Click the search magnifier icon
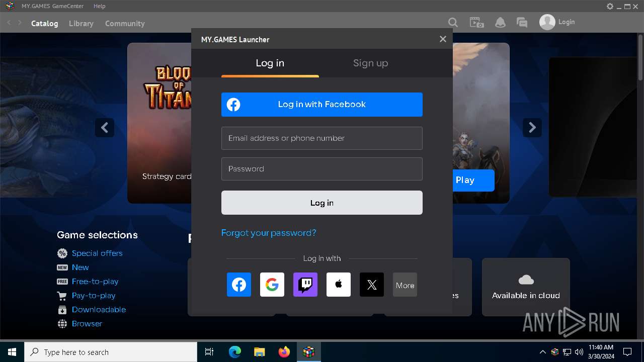This screenshot has width=644, height=362. click(x=453, y=23)
